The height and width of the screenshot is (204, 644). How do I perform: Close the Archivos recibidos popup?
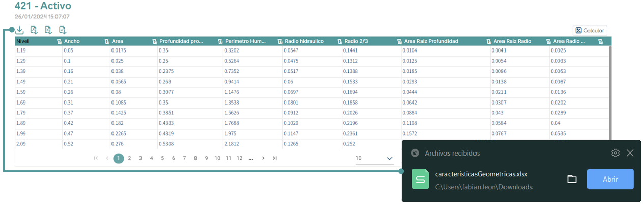(630, 153)
